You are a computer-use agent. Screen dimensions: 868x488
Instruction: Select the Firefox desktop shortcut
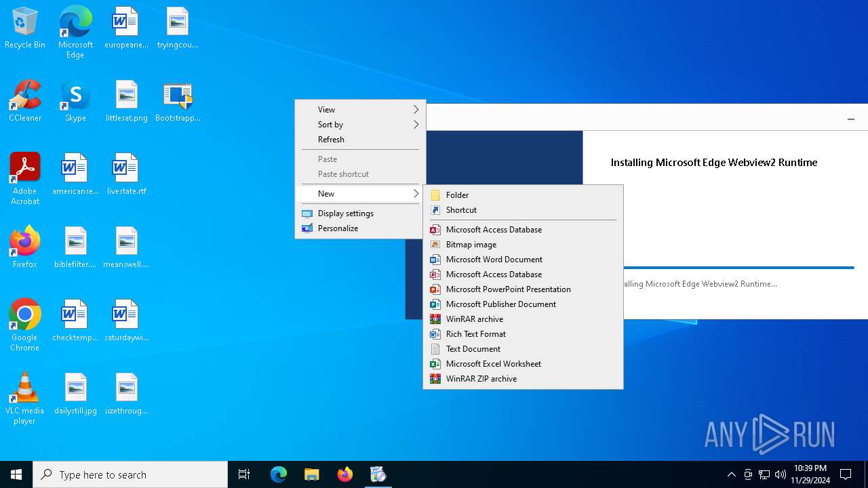coord(25,247)
